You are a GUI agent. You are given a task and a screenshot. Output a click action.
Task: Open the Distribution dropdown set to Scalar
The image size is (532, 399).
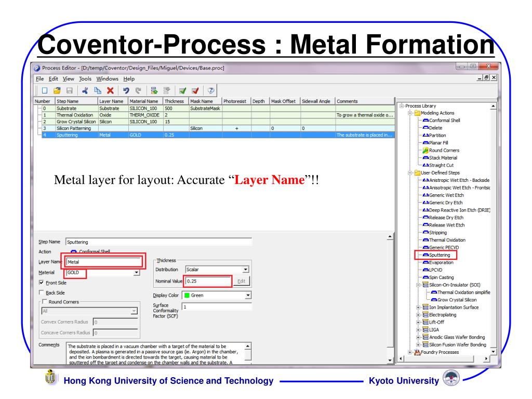click(245, 270)
